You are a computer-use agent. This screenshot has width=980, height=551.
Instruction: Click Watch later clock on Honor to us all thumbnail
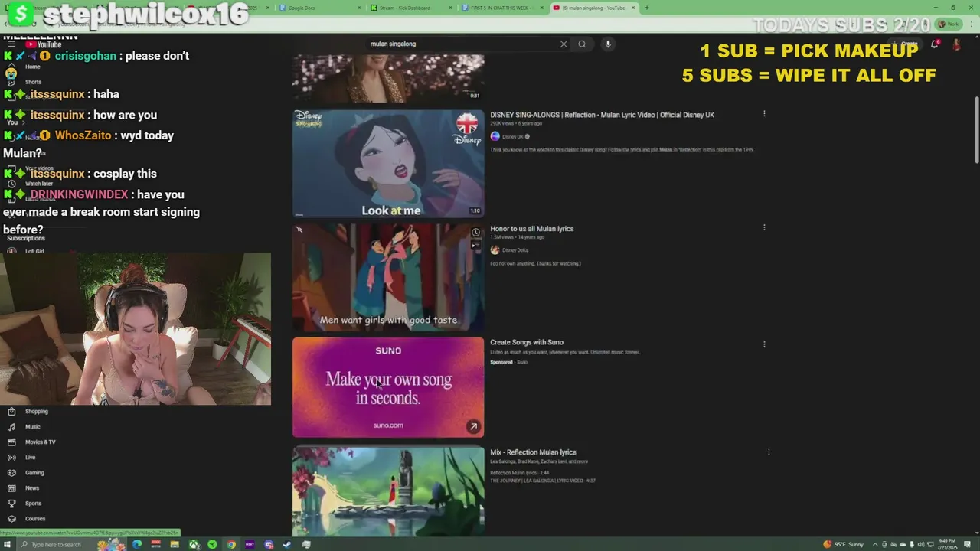[475, 233]
